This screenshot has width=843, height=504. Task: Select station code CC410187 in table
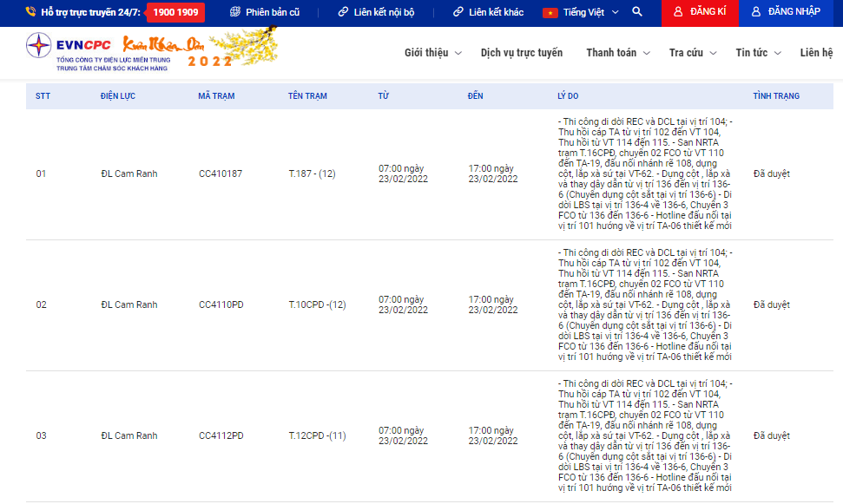pos(221,174)
